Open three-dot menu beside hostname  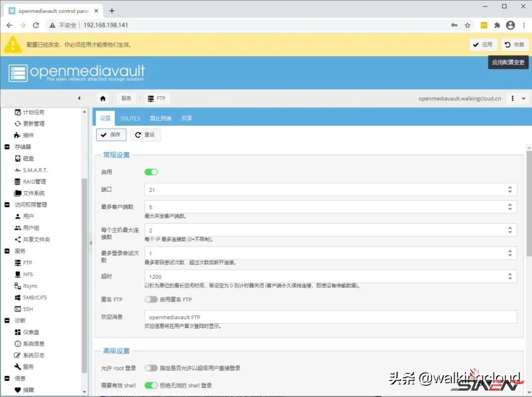click(512, 99)
